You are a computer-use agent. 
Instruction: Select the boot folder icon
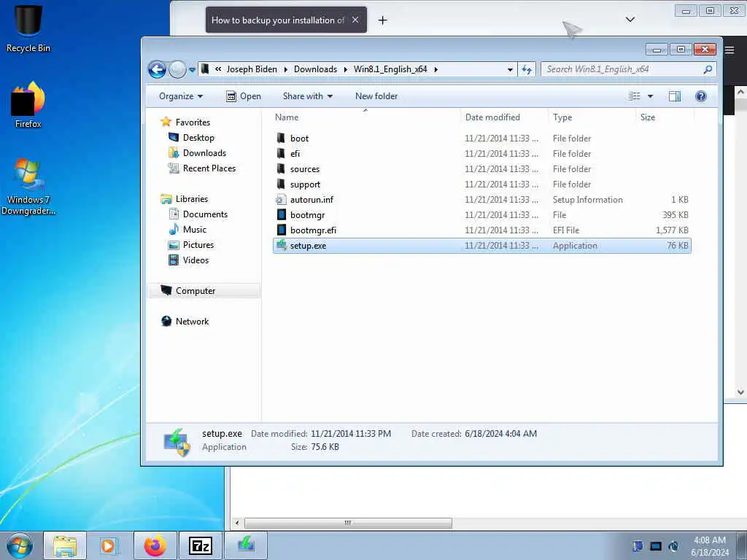click(x=281, y=138)
